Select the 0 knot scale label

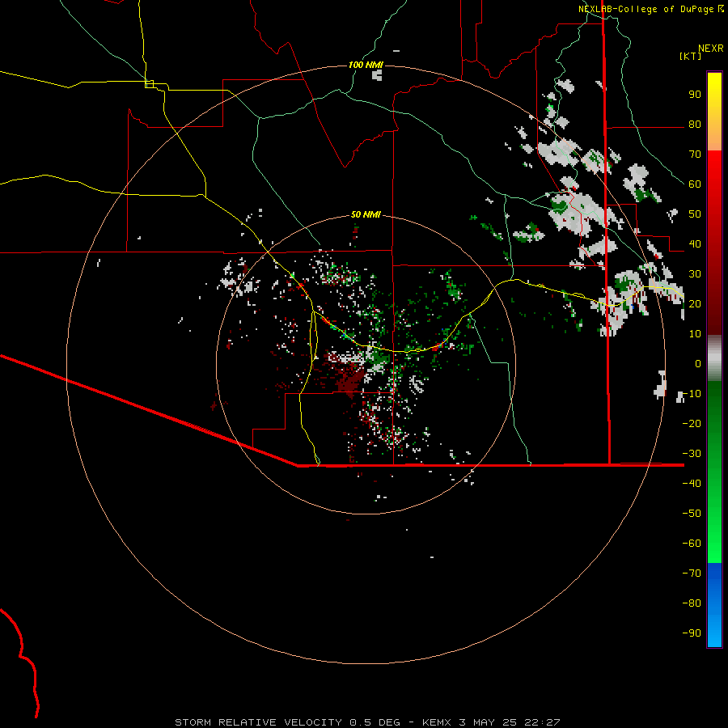pyautogui.click(x=698, y=363)
